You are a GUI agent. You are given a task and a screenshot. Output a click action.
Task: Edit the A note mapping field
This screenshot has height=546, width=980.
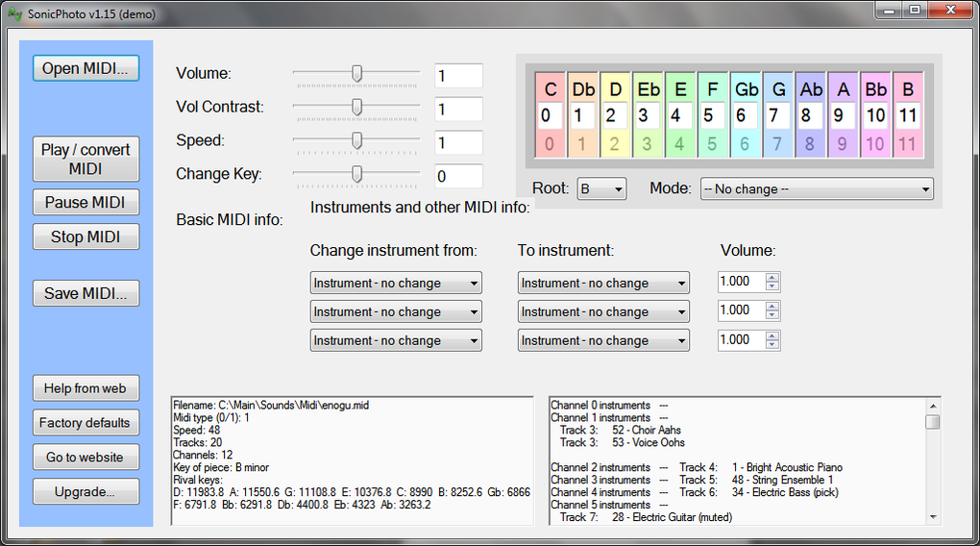(x=844, y=115)
